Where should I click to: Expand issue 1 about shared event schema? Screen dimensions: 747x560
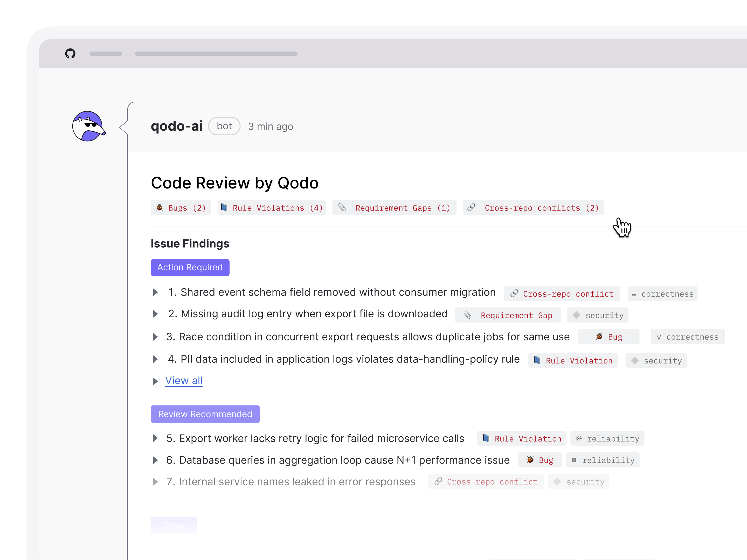[x=155, y=292]
